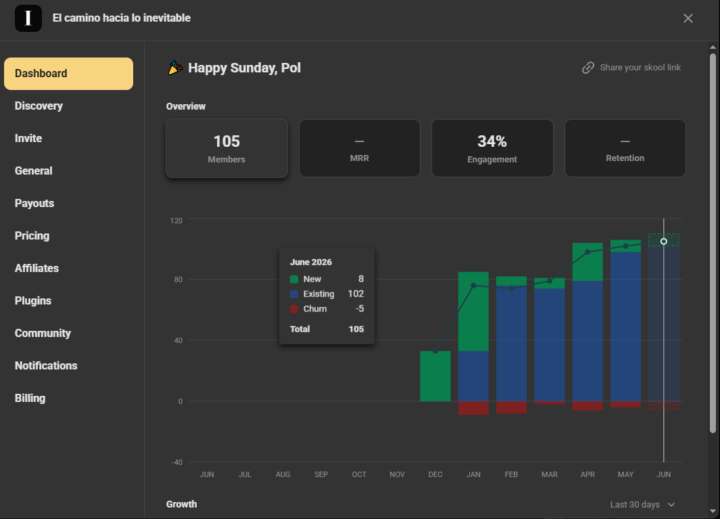Open the Affiliates page
This screenshot has width=720, height=519.
[37, 268]
